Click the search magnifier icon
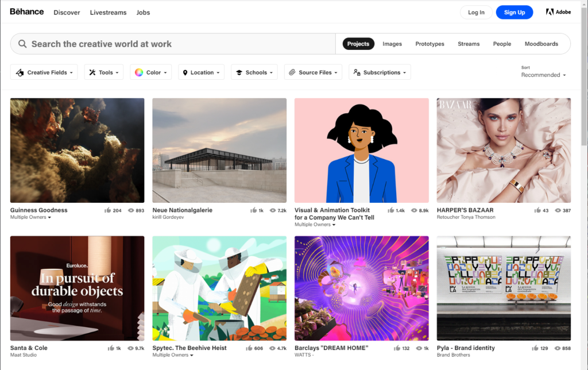 tap(22, 44)
